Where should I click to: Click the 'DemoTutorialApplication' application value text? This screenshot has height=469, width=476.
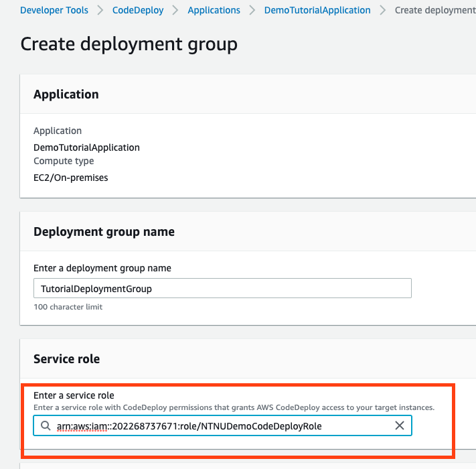(86, 147)
